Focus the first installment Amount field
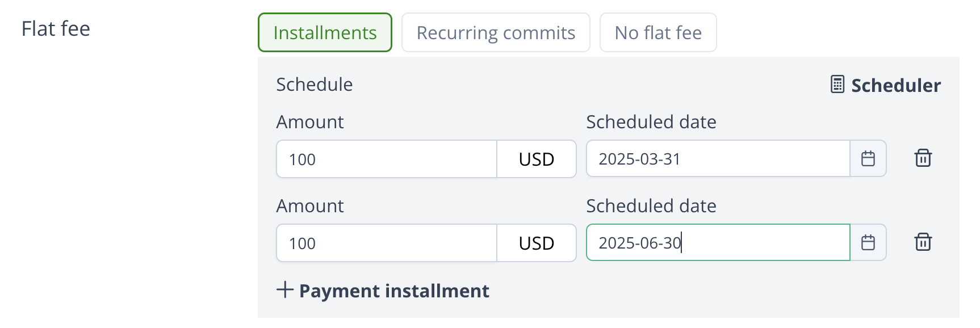Screen dimensions: 980x328 coord(387,159)
